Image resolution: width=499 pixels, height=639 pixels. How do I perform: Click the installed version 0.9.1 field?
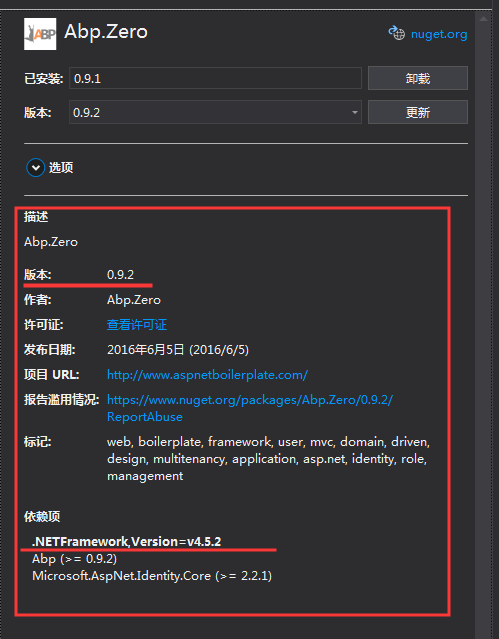(x=215, y=78)
